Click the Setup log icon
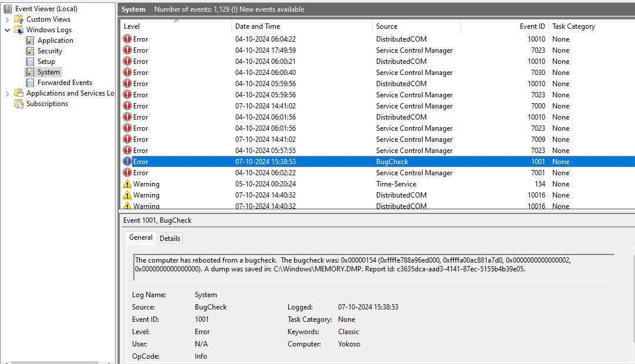 [x=30, y=62]
